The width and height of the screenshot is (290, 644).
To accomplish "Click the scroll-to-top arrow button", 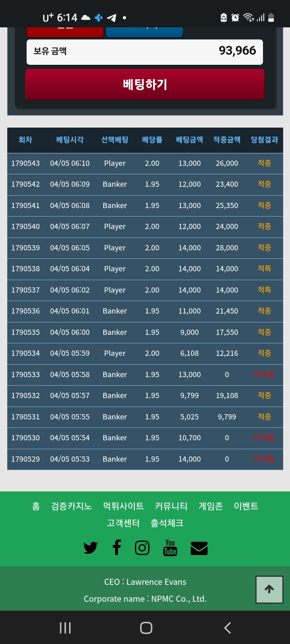I will pyautogui.click(x=269, y=589).
